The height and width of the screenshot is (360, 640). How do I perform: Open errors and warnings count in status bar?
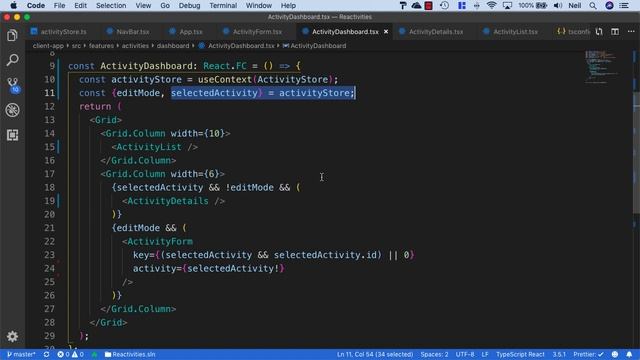click(x=71, y=354)
